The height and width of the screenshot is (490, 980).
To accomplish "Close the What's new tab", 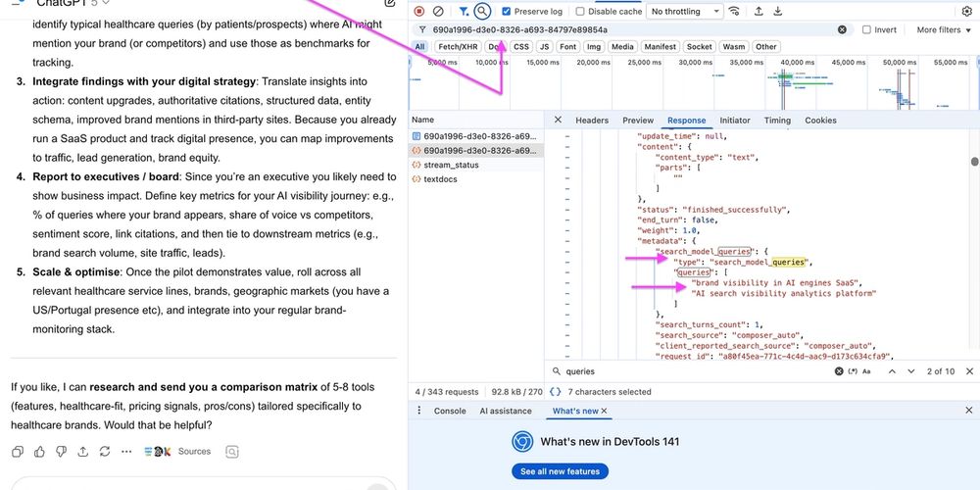I will [605, 411].
